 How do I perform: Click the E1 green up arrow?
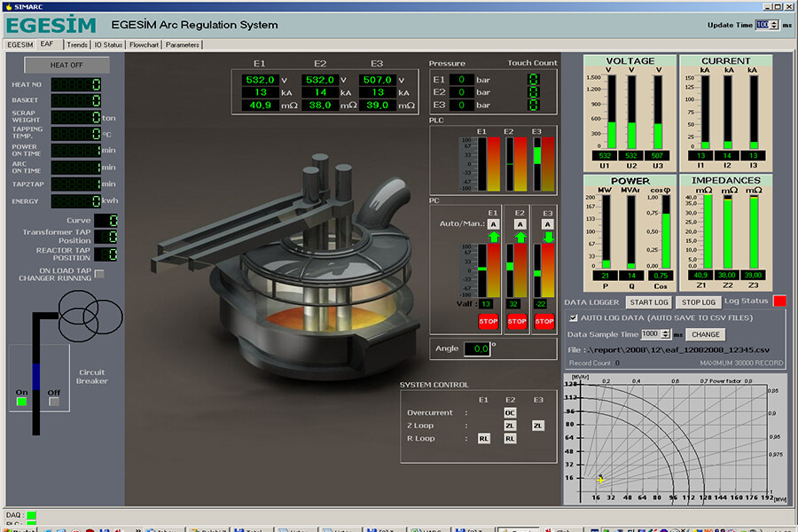[x=494, y=237]
